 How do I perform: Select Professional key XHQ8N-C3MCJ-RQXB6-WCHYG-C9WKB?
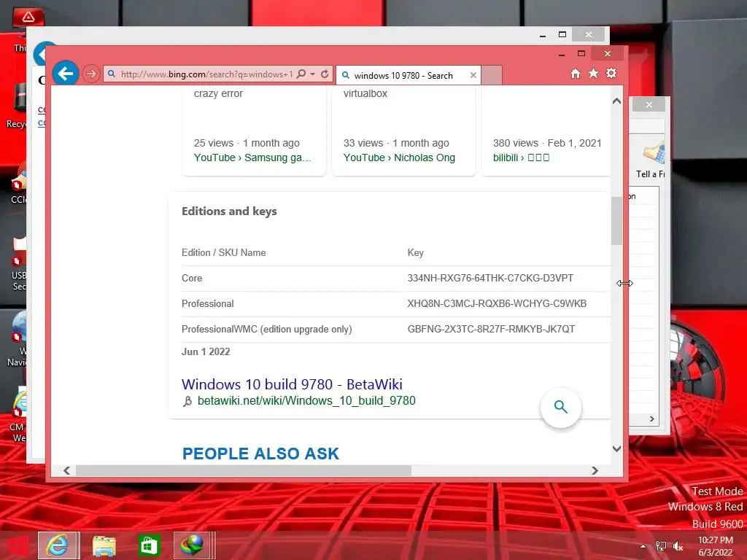point(497,304)
